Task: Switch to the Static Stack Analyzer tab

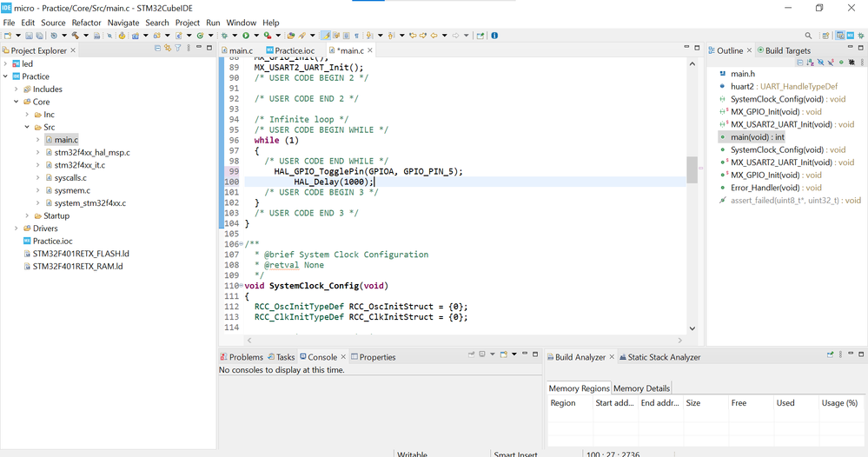Action: click(x=659, y=357)
